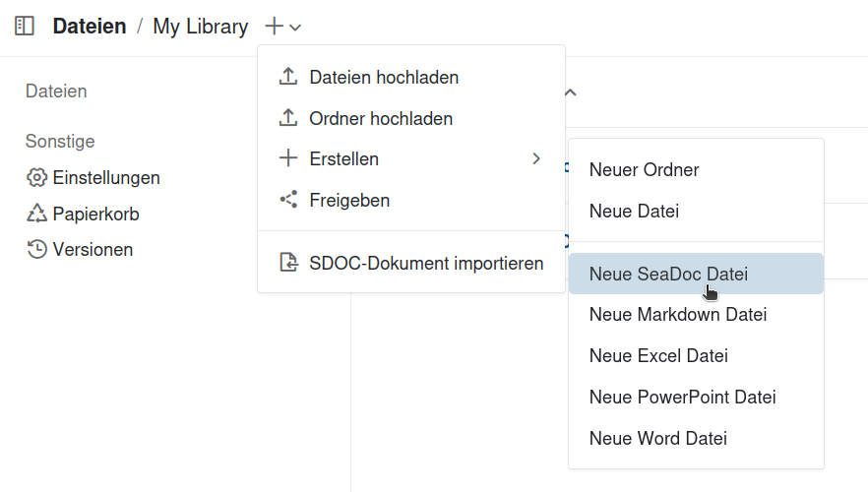Image resolution: width=868 pixels, height=492 pixels.
Task: Select Neue SeaDoc Datei
Action: pos(668,275)
